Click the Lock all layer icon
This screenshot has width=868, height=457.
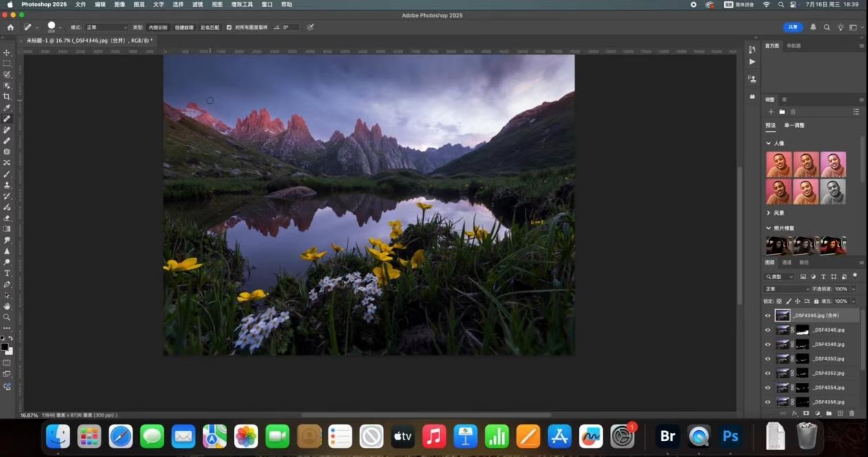(816, 301)
